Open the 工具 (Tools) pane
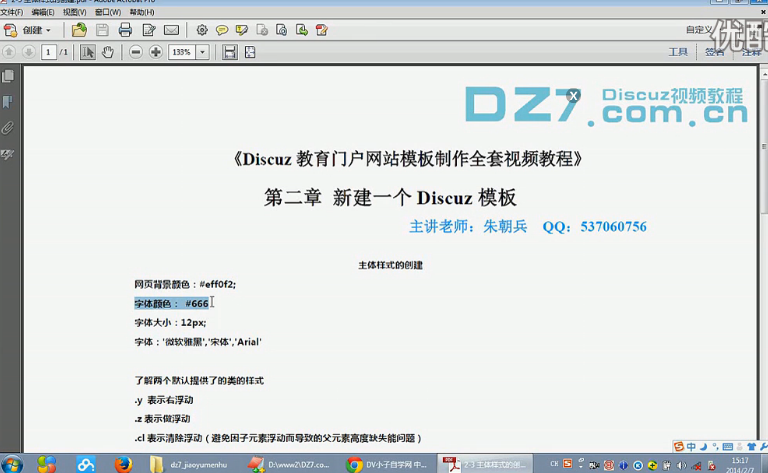 pos(678,52)
